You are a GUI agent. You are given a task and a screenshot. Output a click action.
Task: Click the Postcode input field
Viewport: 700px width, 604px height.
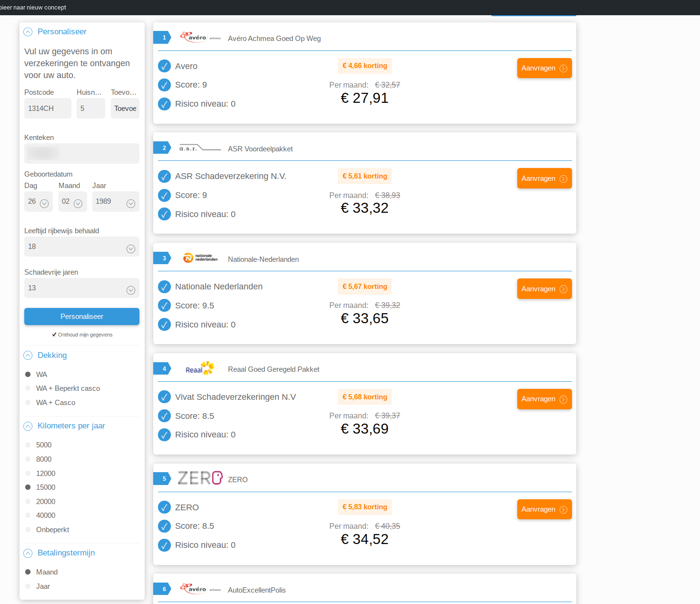click(48, 109)
